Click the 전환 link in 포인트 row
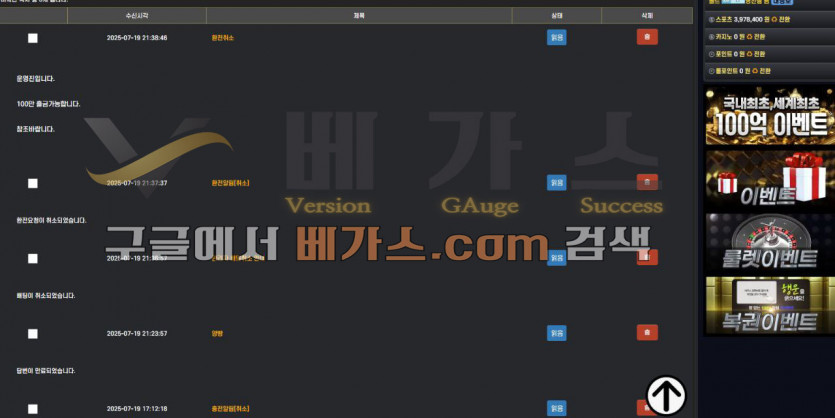Screen dimensions: 835x418 click(x=759, y=54)
